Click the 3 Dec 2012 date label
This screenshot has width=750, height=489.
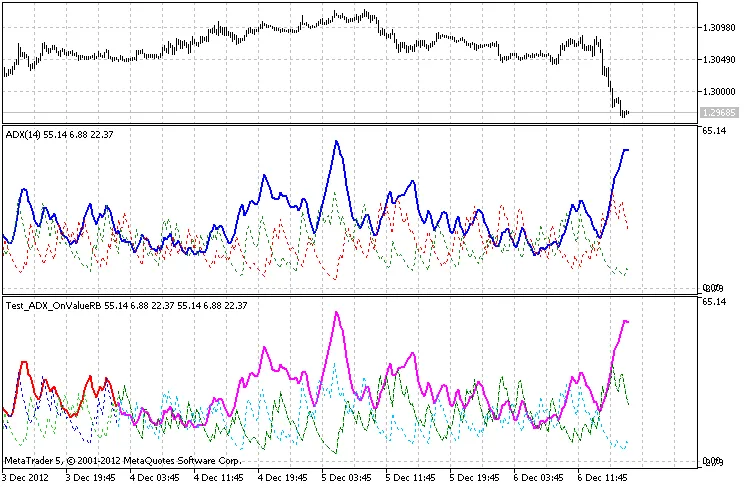click(x=28, y=478)
